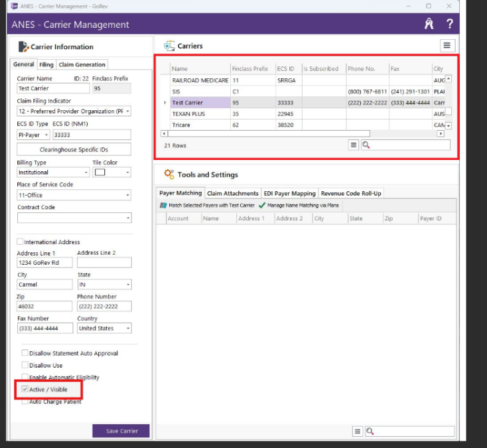Image resolution: width=487 pixels, height=448 pixels.
Task: Click the Carriers grid search magnifier icon
Action: point(366,145)
